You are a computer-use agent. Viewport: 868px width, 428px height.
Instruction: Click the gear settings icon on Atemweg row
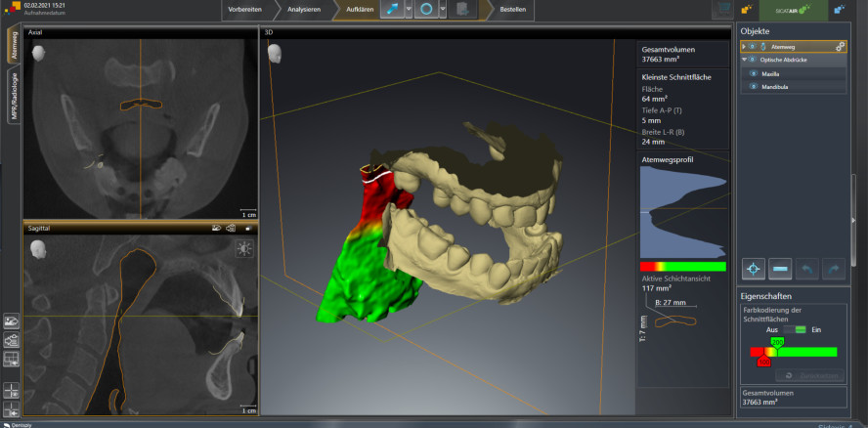[840, 47]
